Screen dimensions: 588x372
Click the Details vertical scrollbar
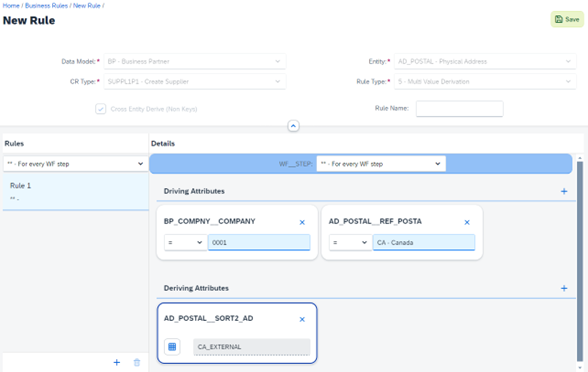click(580, 261)
